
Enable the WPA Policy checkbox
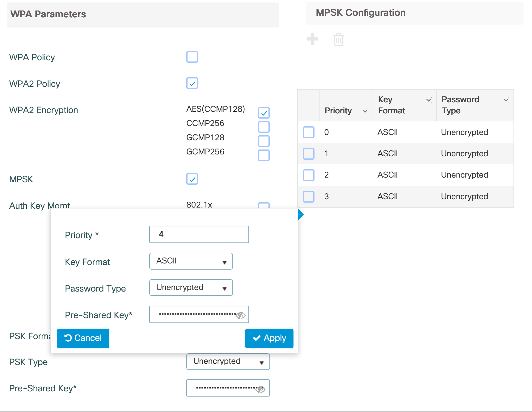point(192,57)
